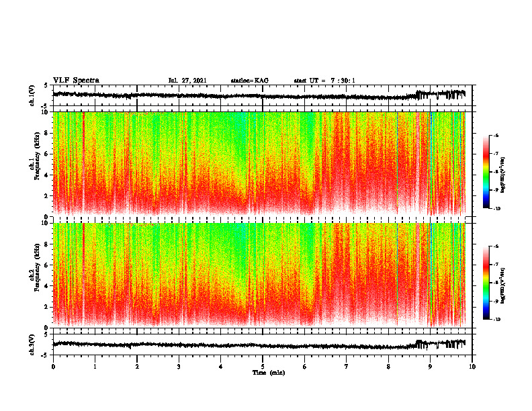The width and height of the screenshot is (532, 411).
Task: Click time axis tick label "8"
Action: (x=388, y=367)
